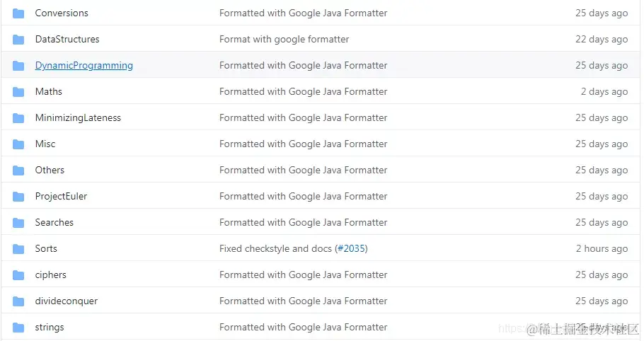Open the strings directory name
Screen dimensions: 644x341
[50, 328]
